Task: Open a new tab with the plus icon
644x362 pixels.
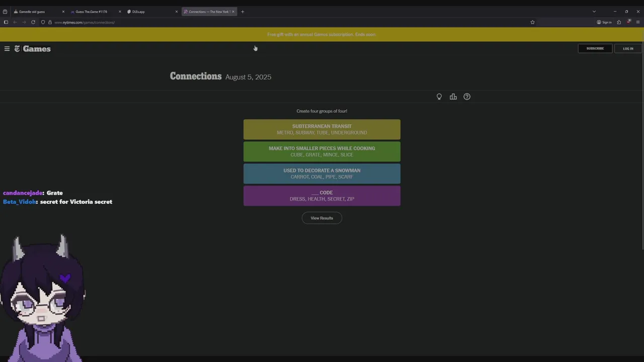Action: tap(243, 12)
